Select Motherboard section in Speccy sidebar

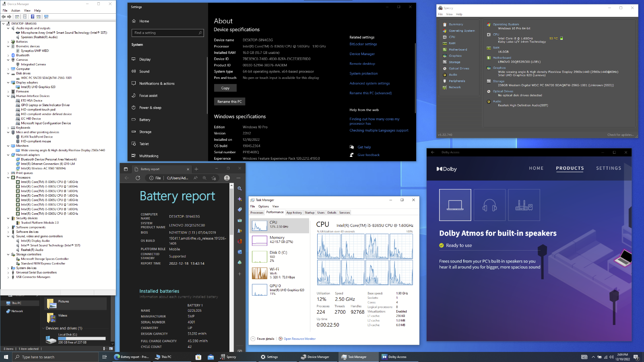tap(458, 49)
